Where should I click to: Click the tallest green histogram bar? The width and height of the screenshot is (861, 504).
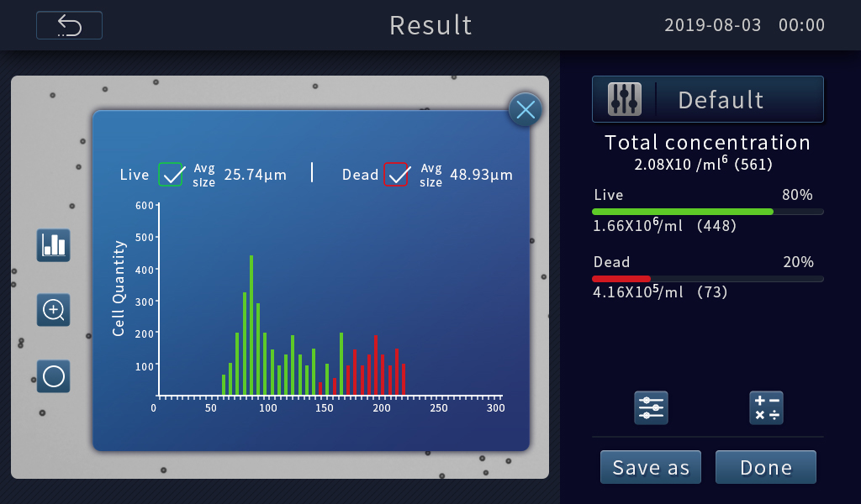[251, 326]
